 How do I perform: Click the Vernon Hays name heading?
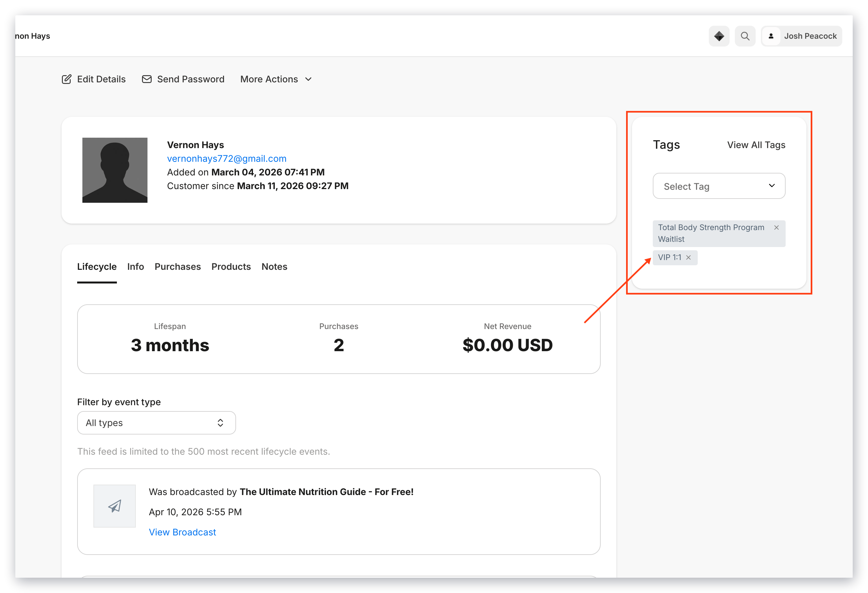[x=196, y=145]
